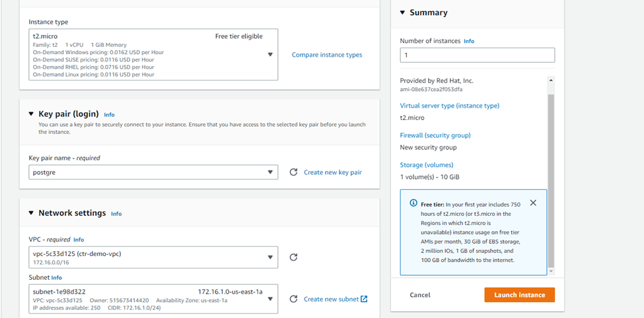The height and width of the screenshot is (318, 644).
Task: Open the Virtual server type summary link
Action: pyautogui.click(x=449, y=106)
